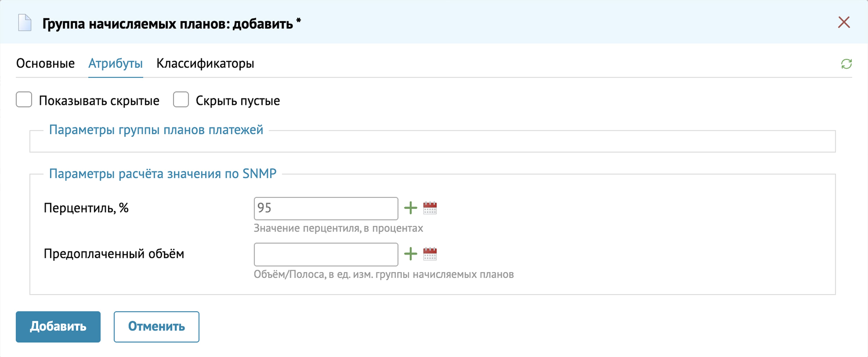Click the Параметры расчёта значения по SNMP heading
This screenshot has height=357, width=868.
point(163,174)
